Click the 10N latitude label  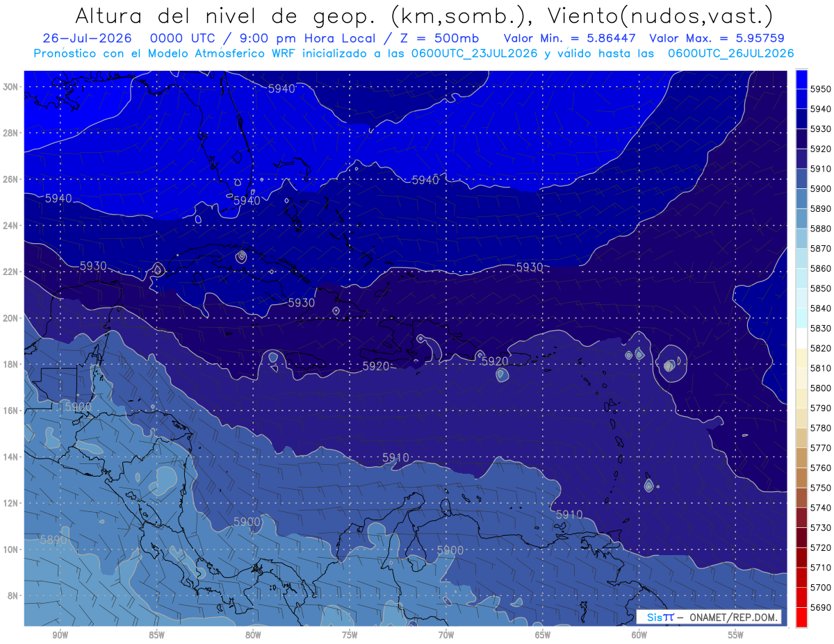(x=10, y=549)
